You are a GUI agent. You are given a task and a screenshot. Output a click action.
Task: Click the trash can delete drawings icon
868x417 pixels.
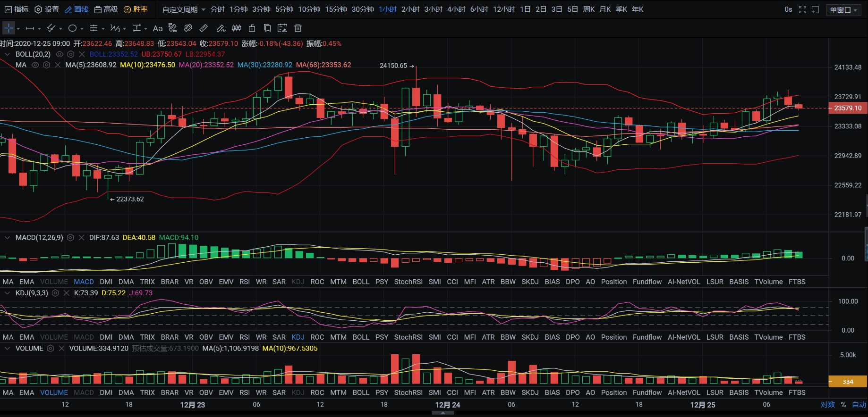pos(298,28)
